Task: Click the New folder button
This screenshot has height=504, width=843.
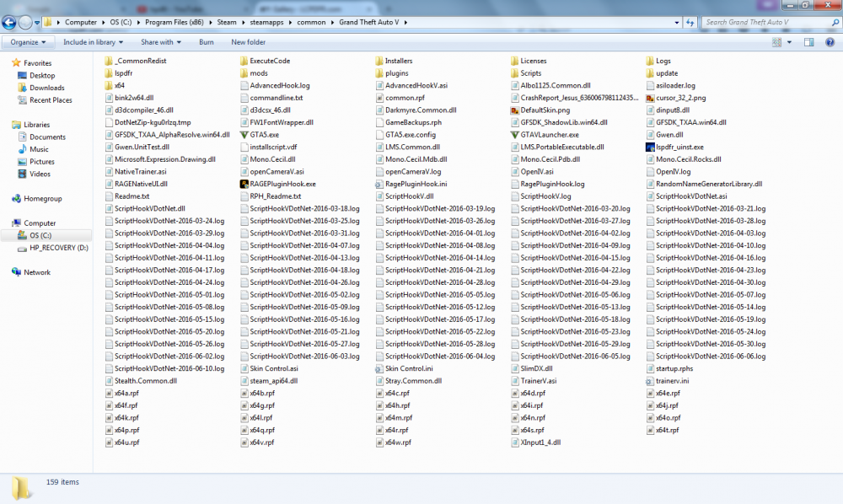Action: coord(248,42)
